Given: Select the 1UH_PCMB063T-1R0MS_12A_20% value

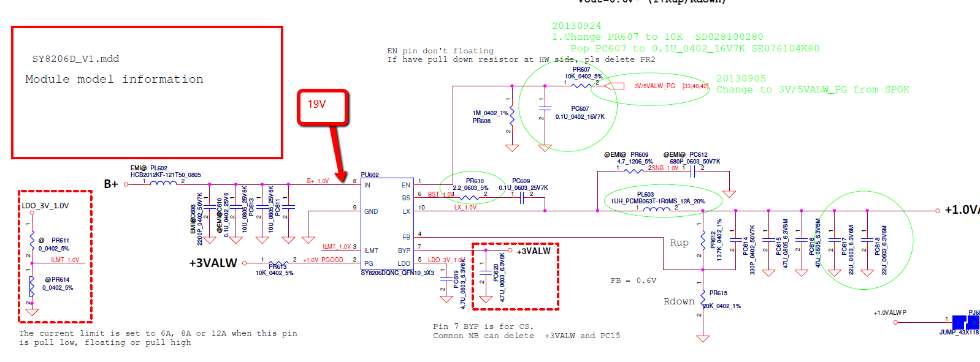Looking at the screenshot, I should point(657,201).
